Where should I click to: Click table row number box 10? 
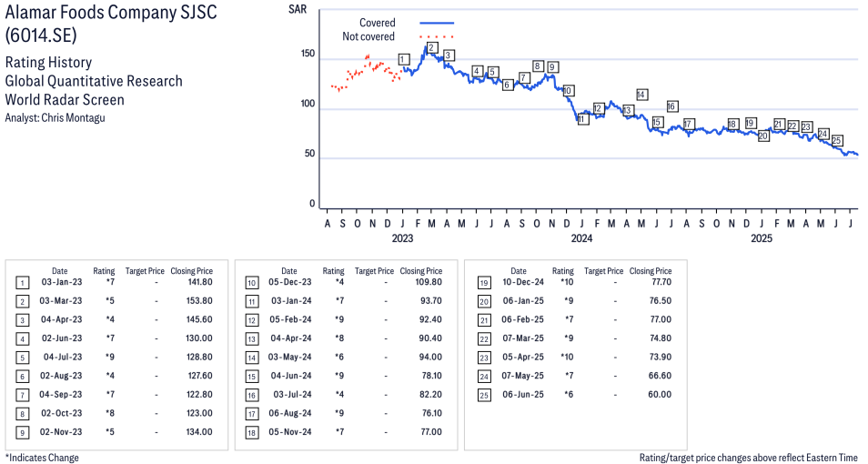[252, 283]
